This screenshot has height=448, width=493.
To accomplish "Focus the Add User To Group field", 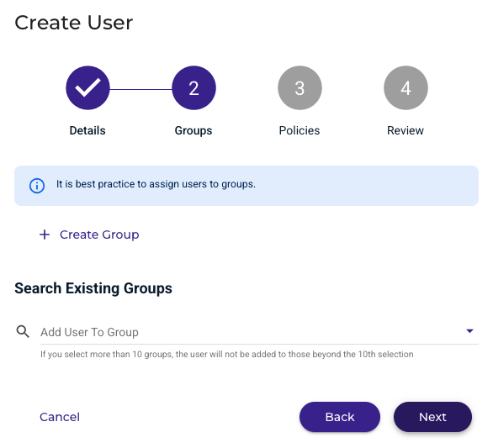I will (x=259, y=332).
